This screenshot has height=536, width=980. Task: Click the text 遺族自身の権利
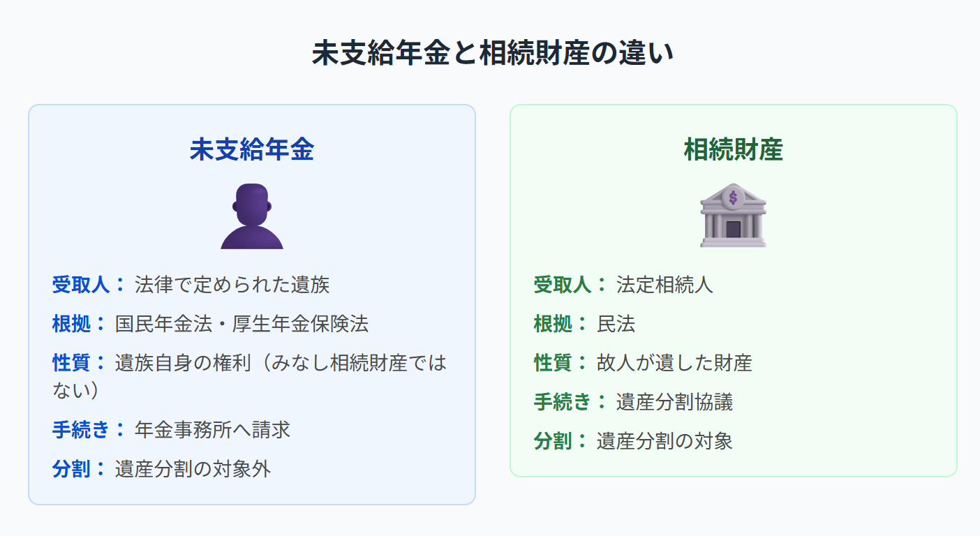[183, 363]
